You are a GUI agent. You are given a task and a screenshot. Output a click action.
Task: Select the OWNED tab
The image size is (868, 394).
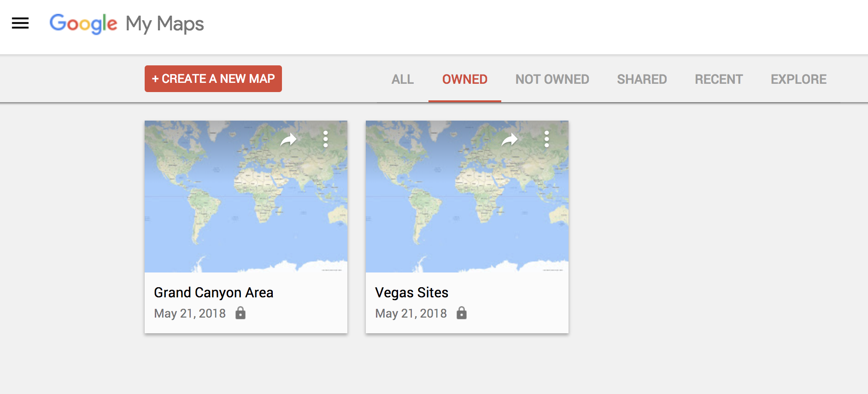pyautogui.click(x=464, y=79)
